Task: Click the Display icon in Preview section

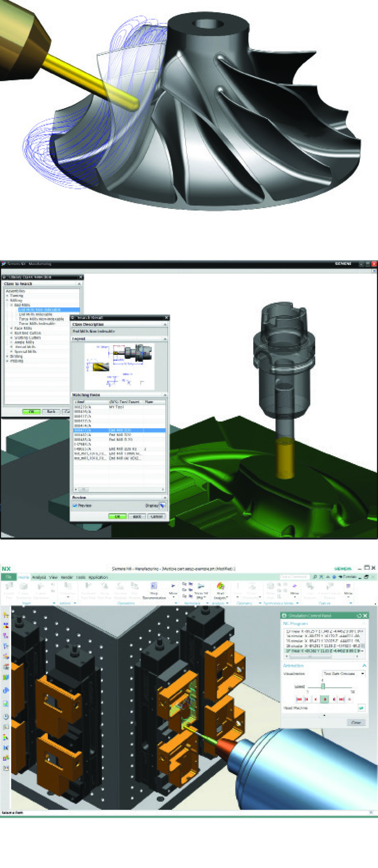Action: point(162,506)
